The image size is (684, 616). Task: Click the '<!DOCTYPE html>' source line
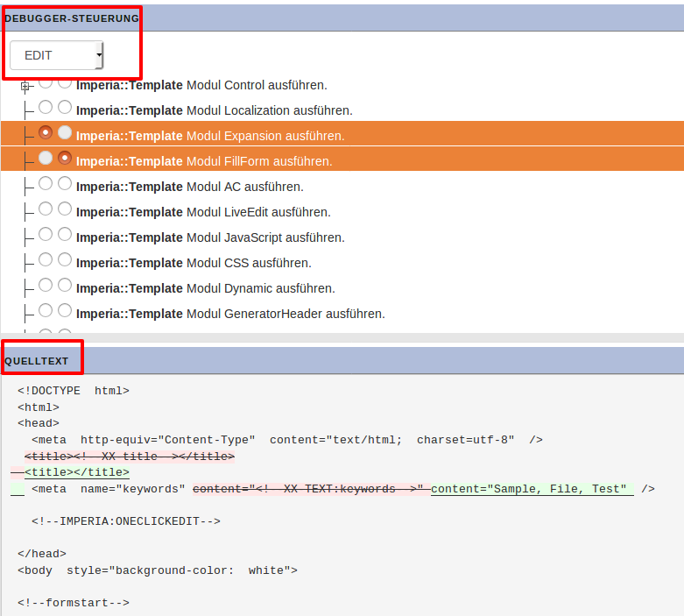click(x=74, y=391)
